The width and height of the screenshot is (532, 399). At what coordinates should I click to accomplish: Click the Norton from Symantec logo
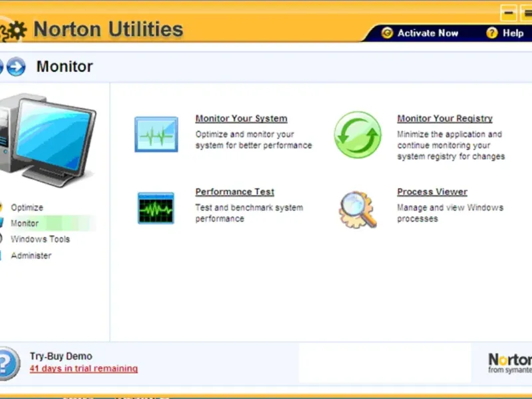point(510,363)
